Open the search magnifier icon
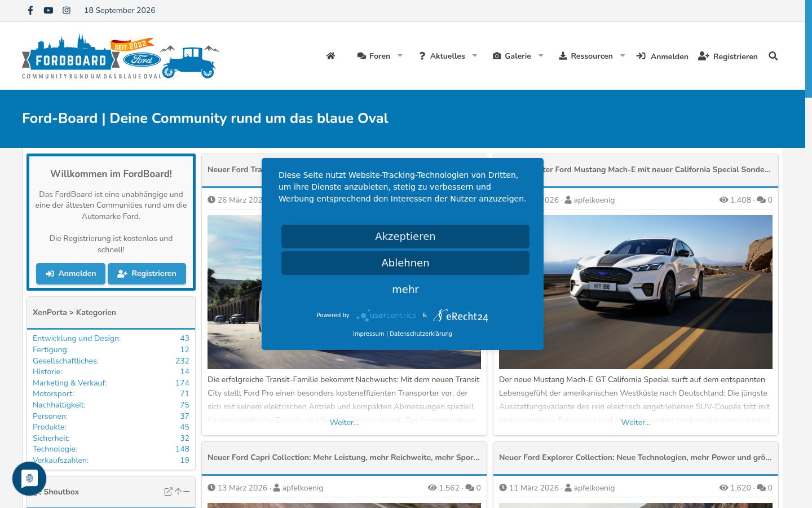 [773, 56]
